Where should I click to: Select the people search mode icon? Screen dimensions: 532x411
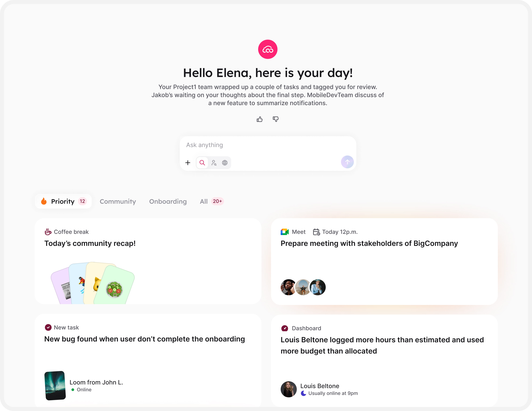coord(214,163)
